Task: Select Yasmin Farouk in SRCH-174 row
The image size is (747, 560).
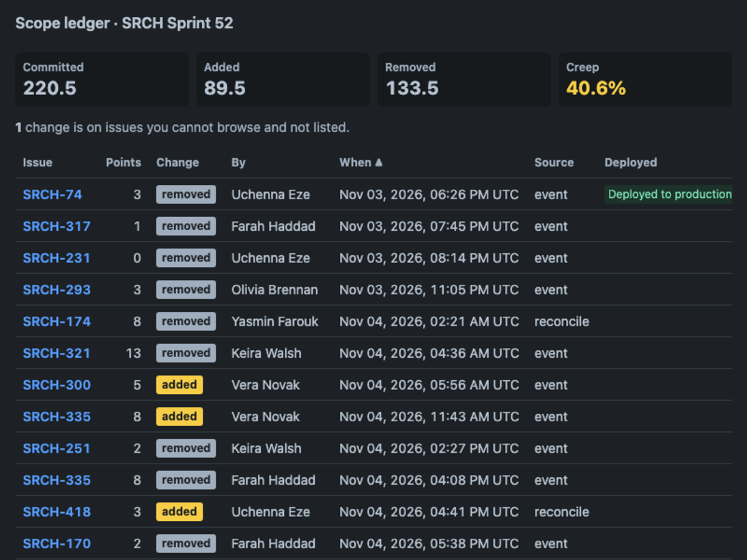Action: (275, 321)
